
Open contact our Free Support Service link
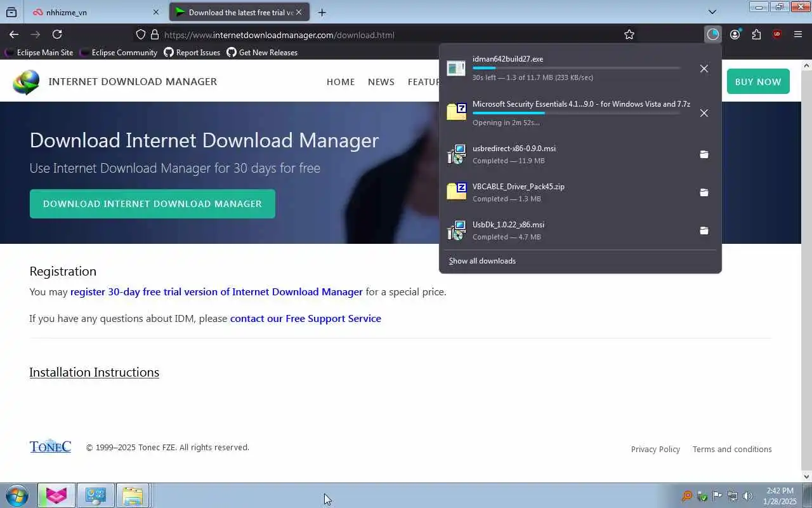306,319
